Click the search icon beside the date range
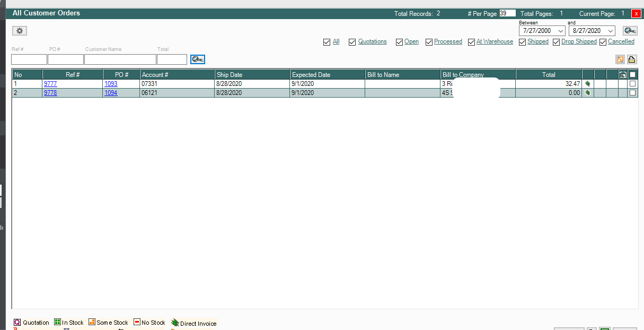The height and width of the screenshot is (330, 644). click(630, 31)
